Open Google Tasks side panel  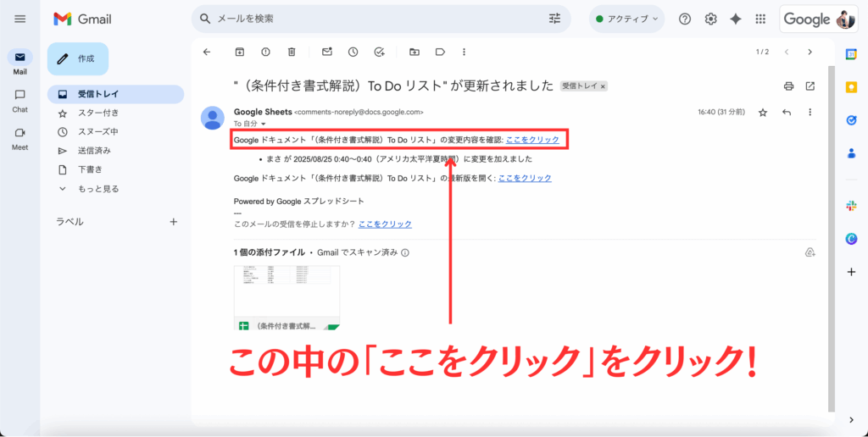click(851, 120)
